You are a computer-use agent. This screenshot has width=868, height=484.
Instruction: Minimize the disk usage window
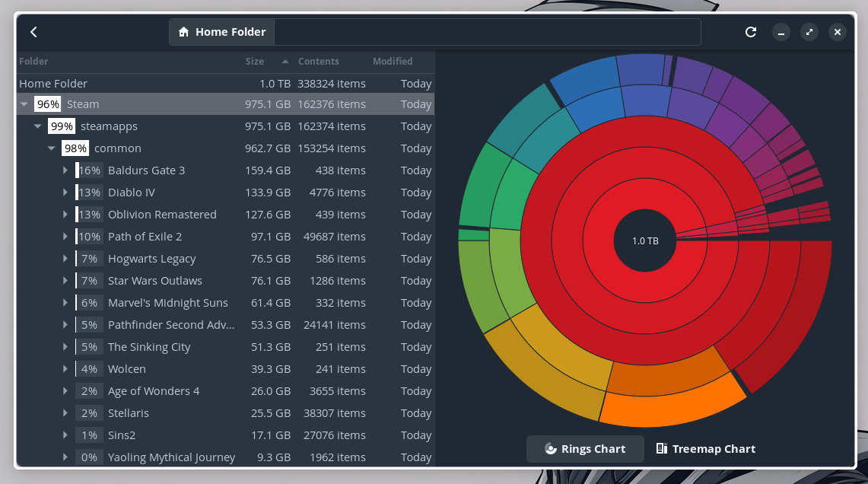tap(781, 32)
